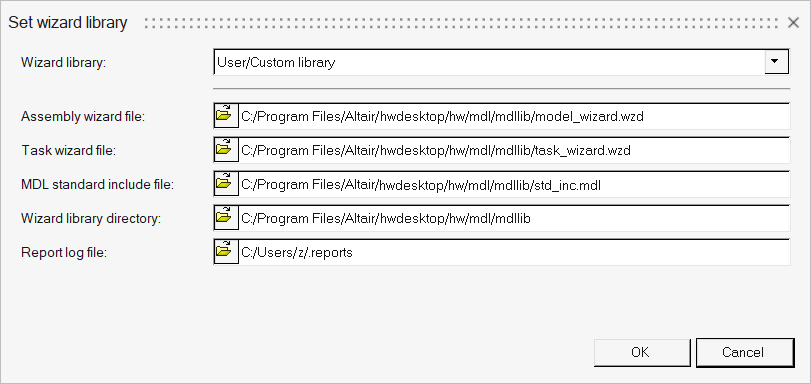Image resolution: width=811 pixels, height=384 pixels.
Task: Click into the model_wizard.wzd path field
Action: 514,116
